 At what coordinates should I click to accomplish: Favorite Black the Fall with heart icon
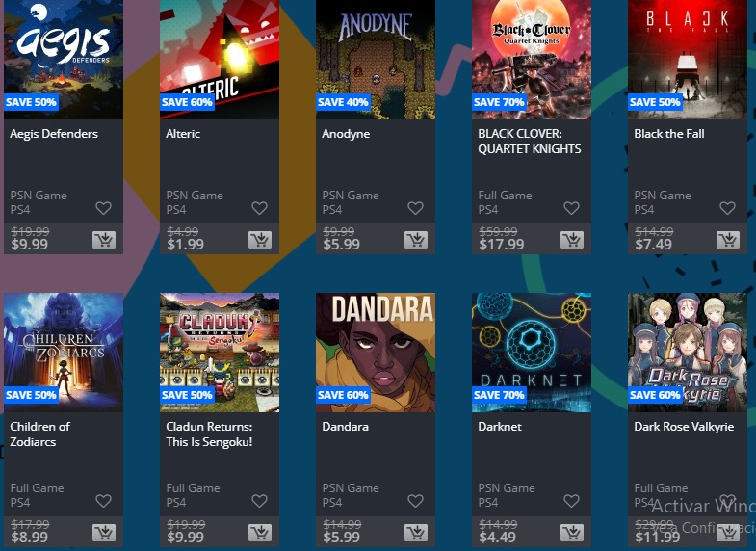[x=727, y=208]
